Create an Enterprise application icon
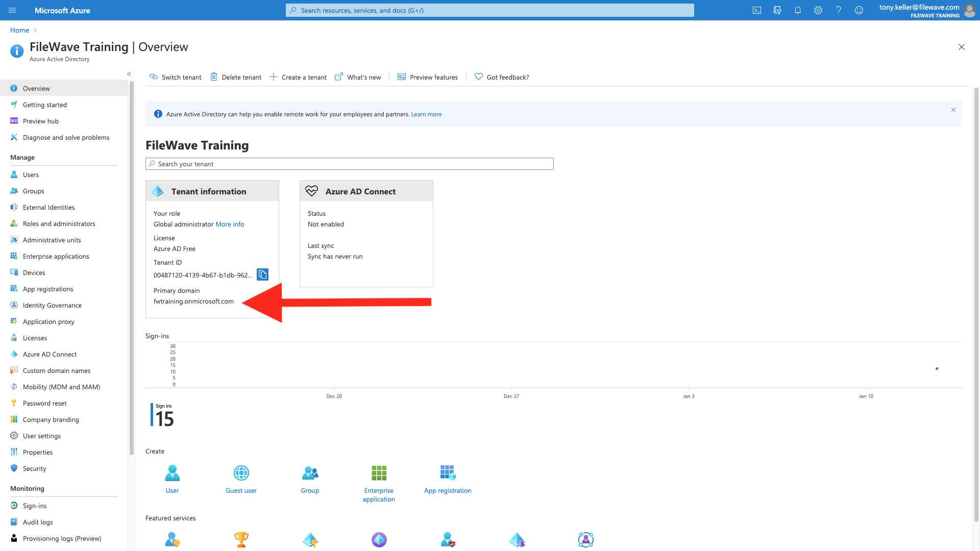 (379, 473)
